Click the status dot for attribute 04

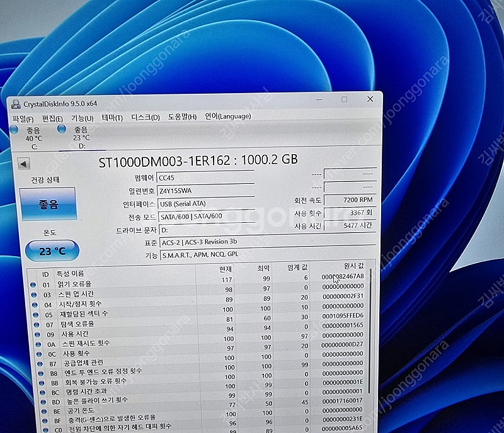pos(35,305)
